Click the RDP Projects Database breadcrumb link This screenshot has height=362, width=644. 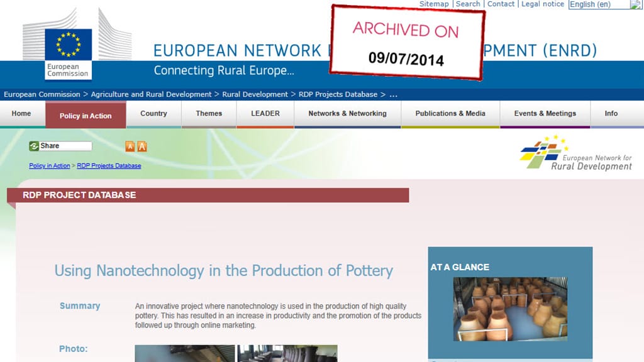109,166
